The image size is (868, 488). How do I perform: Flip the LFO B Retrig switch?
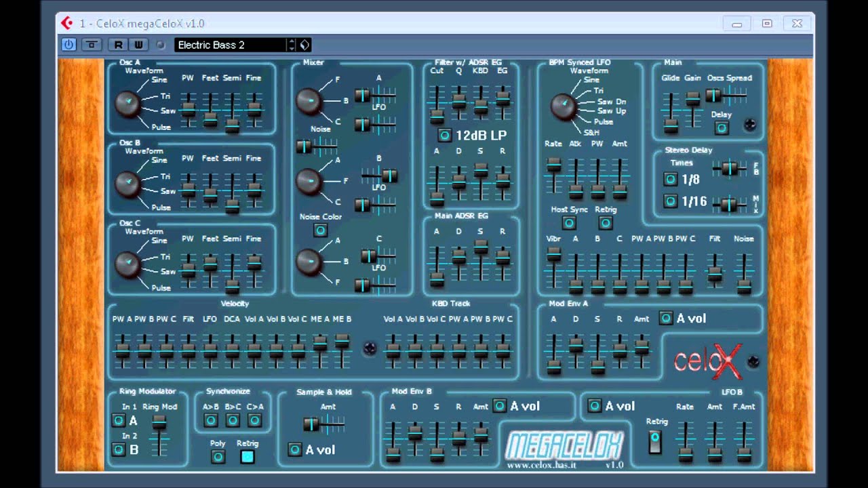point(655,442)
